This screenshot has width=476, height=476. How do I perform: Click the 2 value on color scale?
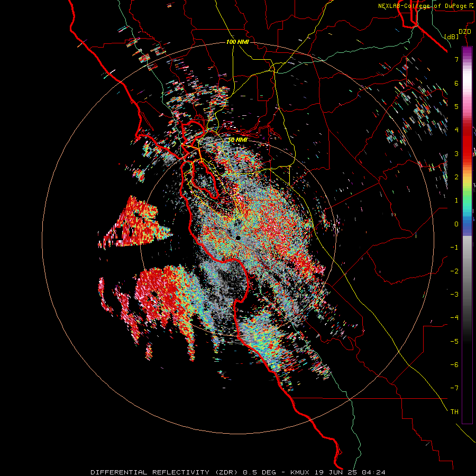(456, 177)
